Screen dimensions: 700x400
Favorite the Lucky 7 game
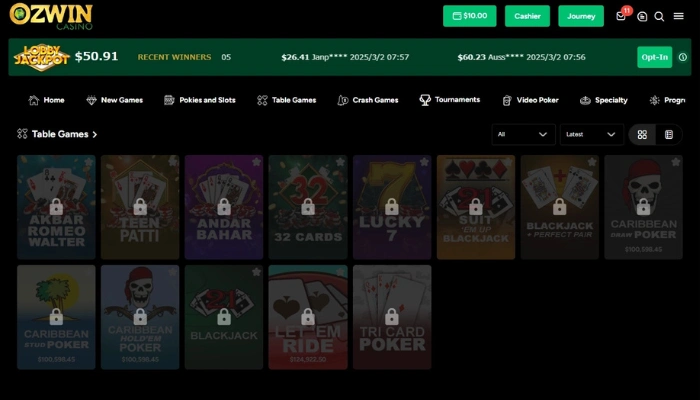click(x=424, y=162)
